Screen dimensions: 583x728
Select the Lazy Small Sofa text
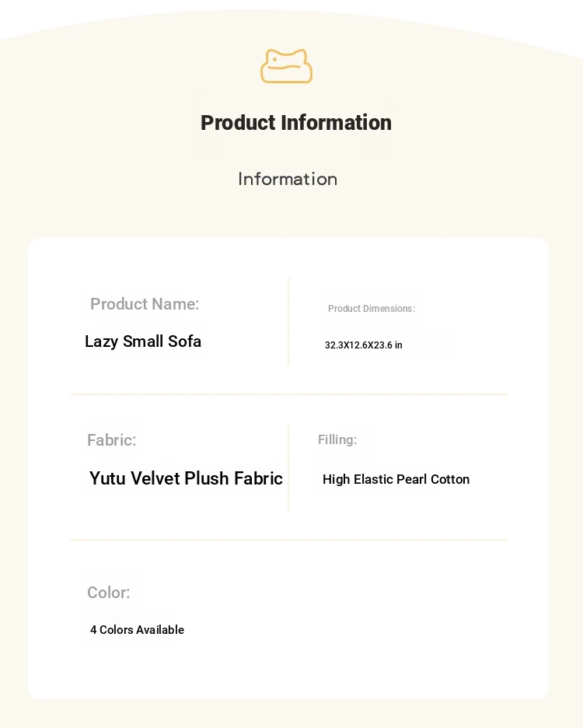pos(143,341)
